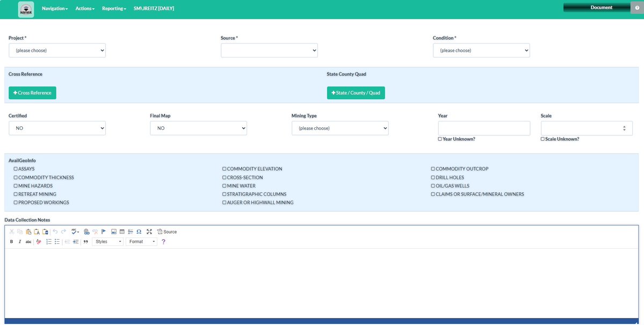The width and height of the screenshot is (644, 325).
Task: Click the block quote icon
Action: pos(86,242)
